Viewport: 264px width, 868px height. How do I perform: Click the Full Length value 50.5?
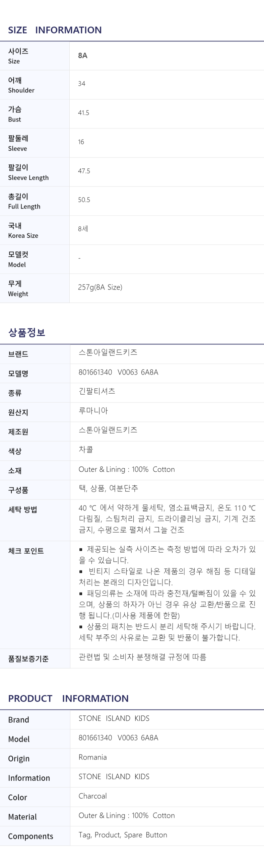[84, 200]
